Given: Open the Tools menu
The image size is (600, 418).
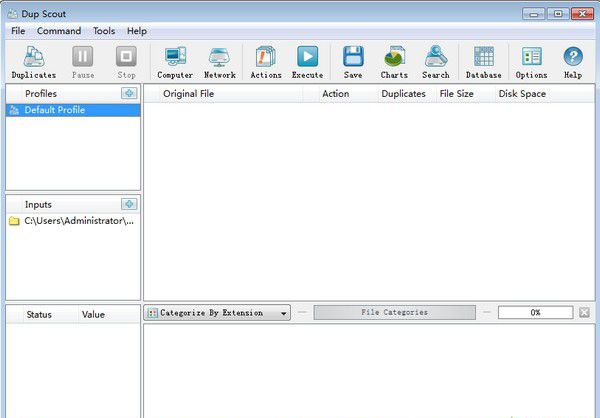Looking at the screenshot, I should coord(104,31).
